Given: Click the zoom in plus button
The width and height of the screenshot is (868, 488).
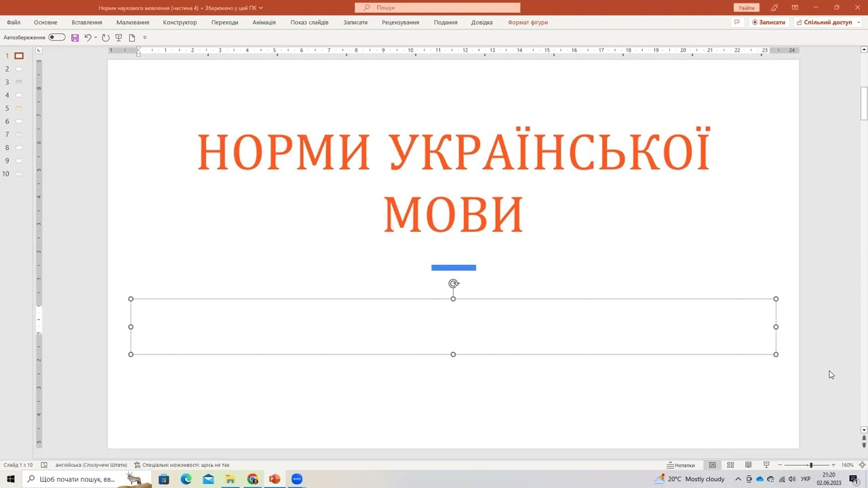Looking at the screenshot, I should [833, 465].
